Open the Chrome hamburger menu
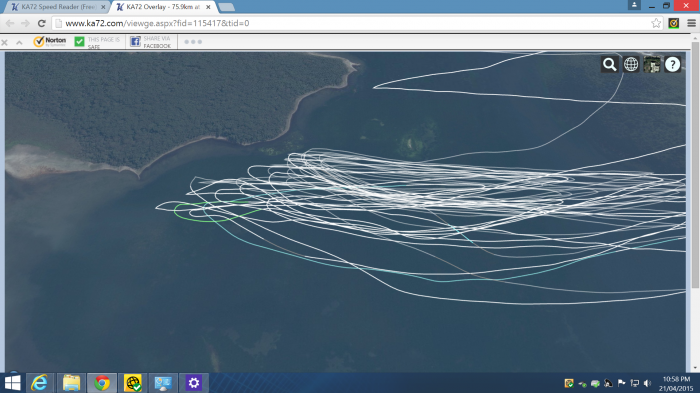 691,23
